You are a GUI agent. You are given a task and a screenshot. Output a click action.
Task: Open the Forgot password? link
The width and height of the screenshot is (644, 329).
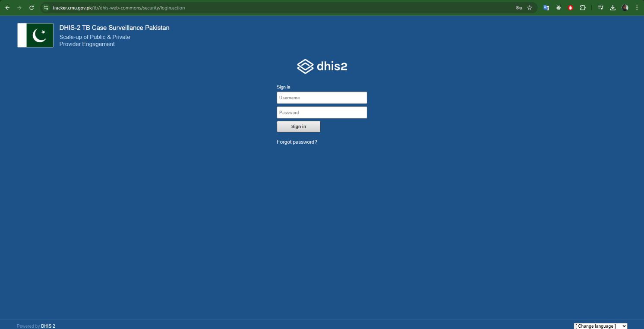click(x=297, y=142)
